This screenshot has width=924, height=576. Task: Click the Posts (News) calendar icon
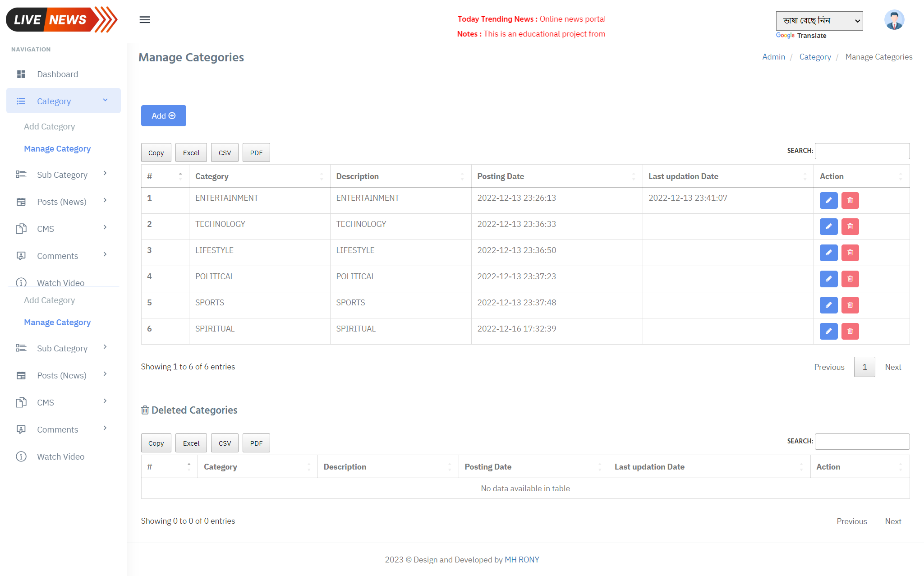pyautogui.click(x=21, y=202)
